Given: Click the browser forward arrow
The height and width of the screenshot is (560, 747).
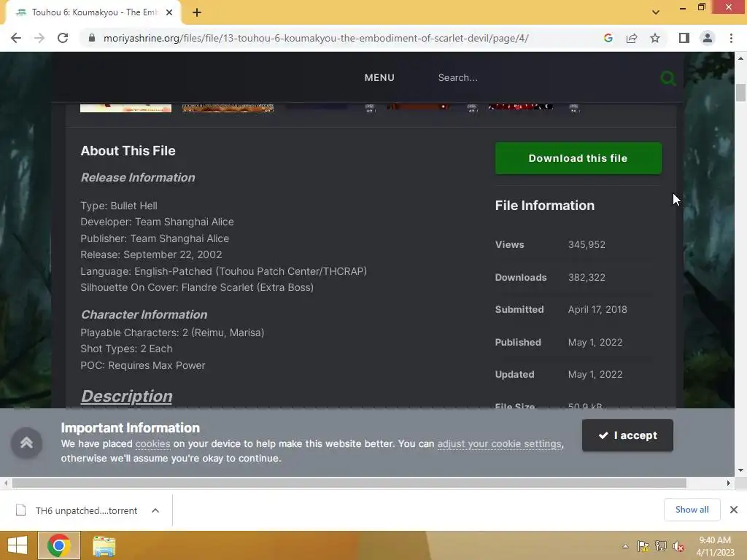Looking at the screenshot, I should pyautogui.click(x=39, y=38).
